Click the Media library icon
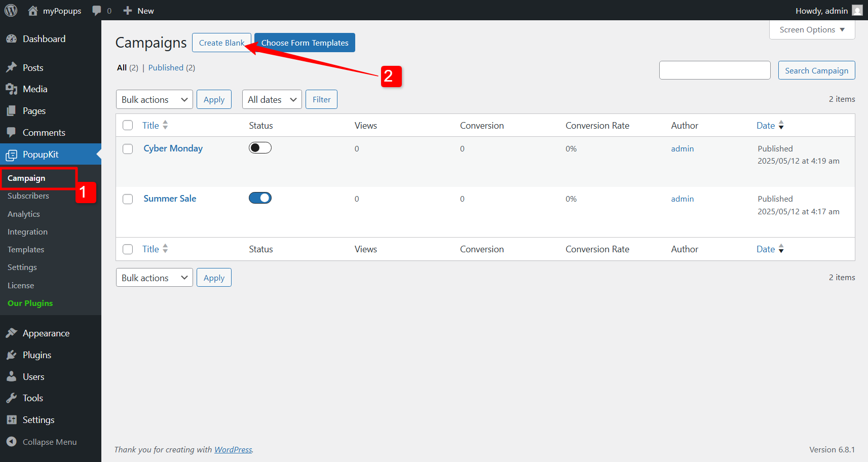Image resolution: width=868 pixels, height=462 pixels. point(12,89)
